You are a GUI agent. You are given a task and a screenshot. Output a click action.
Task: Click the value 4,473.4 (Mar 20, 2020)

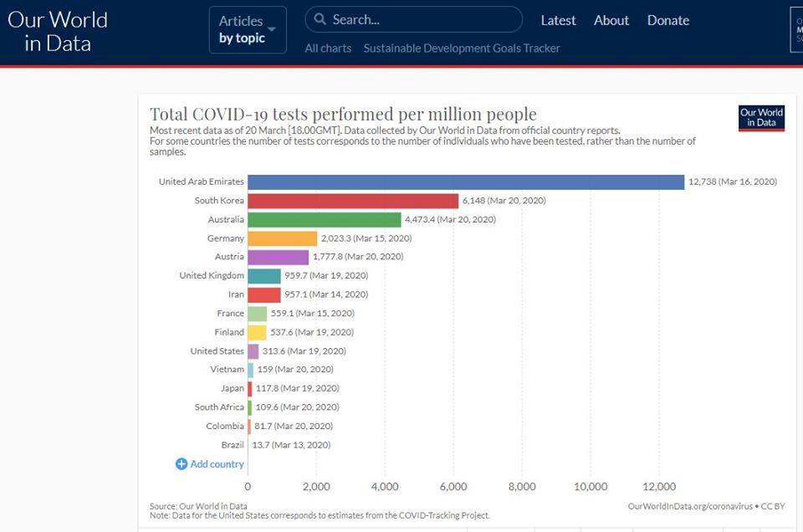[451, 220]
